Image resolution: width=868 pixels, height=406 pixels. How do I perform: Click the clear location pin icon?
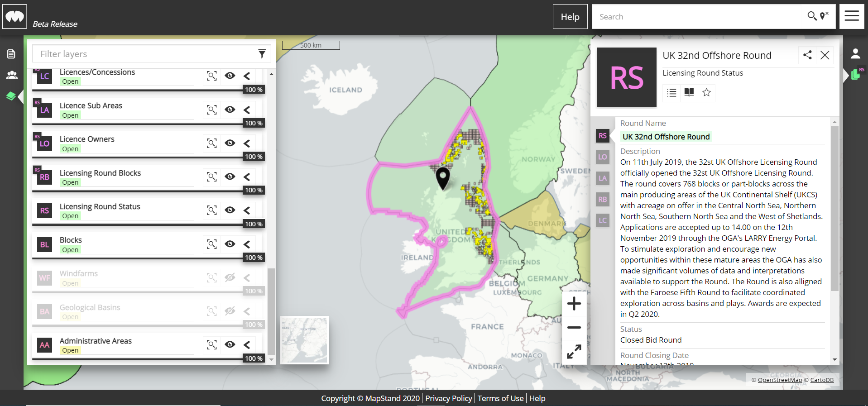pos(824,16)
